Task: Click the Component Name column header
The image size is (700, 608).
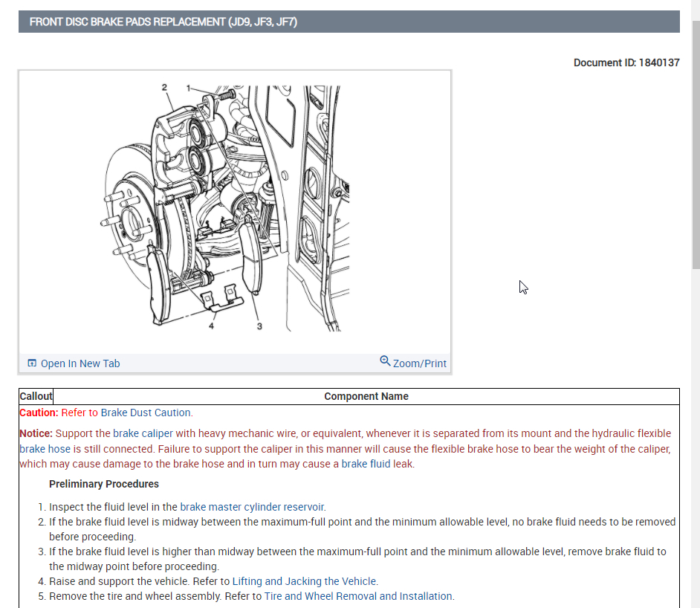Action: (366, 396)
